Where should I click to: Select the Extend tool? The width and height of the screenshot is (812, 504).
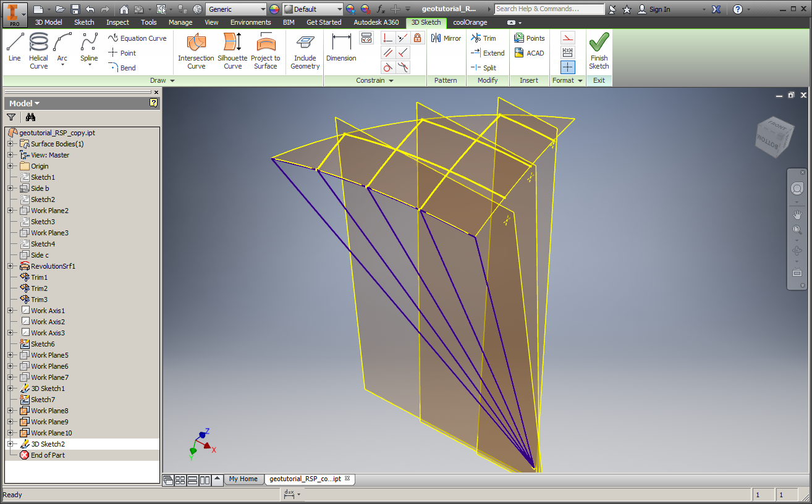pyautogui.click(x=488, y=53)
